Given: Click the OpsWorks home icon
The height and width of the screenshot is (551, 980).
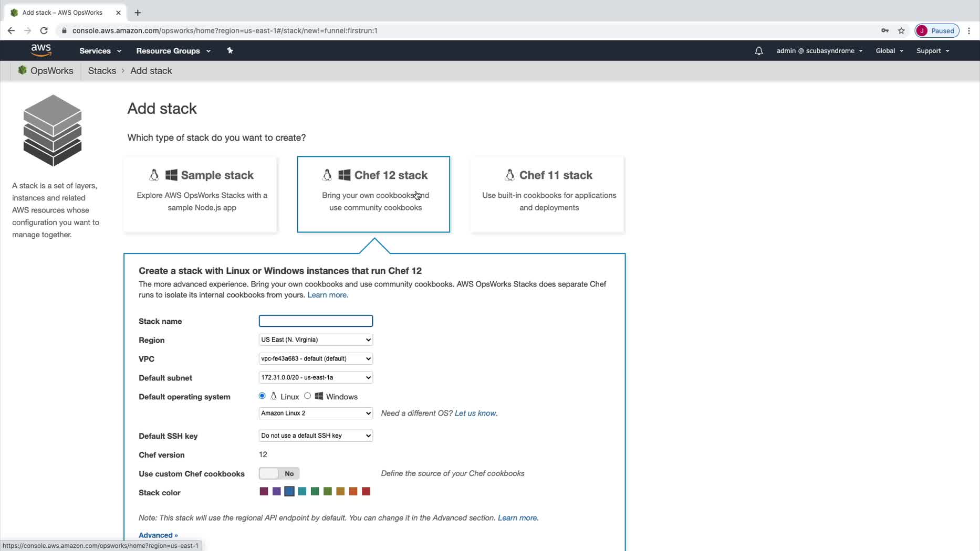Looking at the screenshot, I should tap(22, 70).
